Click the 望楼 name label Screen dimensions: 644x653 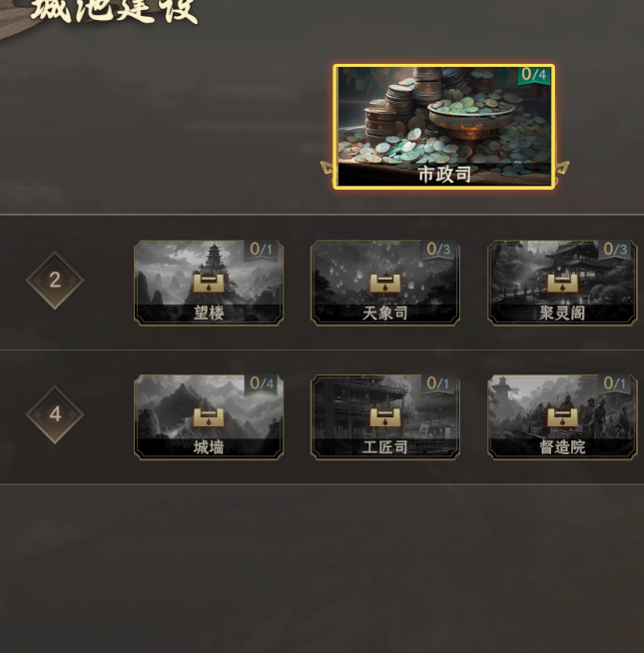pyautogui.click(x=209, y=314)
